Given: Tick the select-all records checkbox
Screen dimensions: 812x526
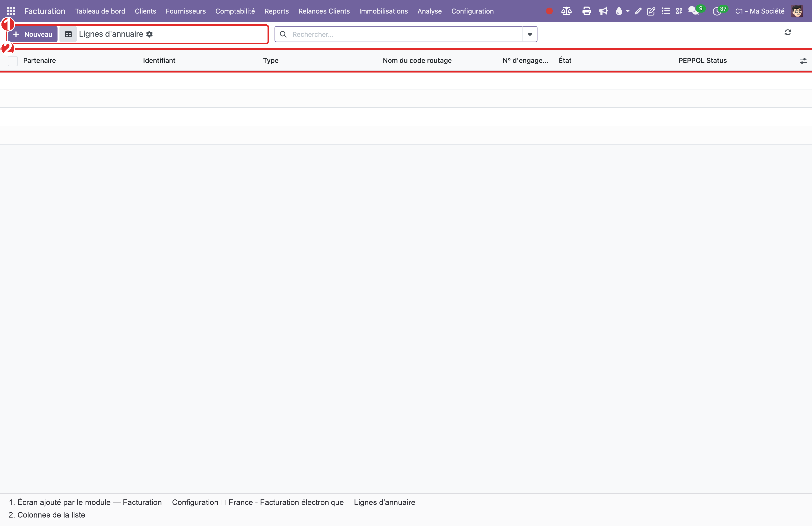Looking at the screenshot, I should point(13,61).
